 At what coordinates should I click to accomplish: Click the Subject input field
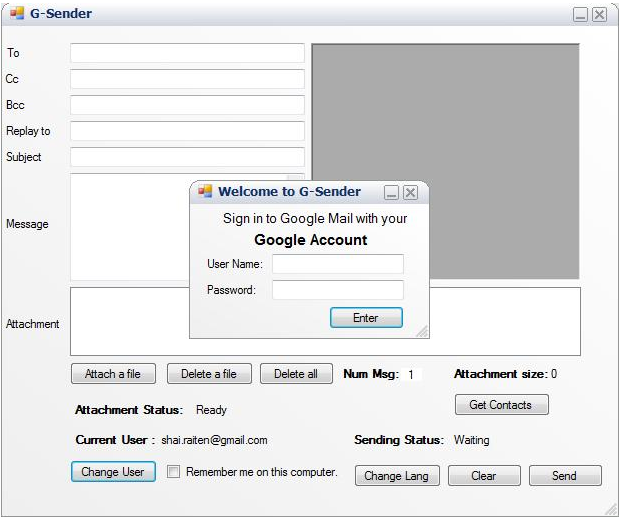coord(187,157)
